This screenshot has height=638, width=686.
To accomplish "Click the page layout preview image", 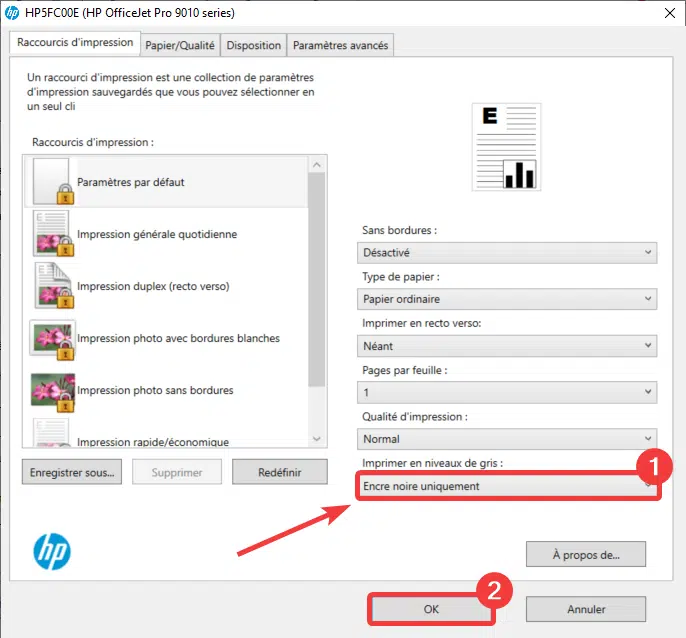I will 507,147.
